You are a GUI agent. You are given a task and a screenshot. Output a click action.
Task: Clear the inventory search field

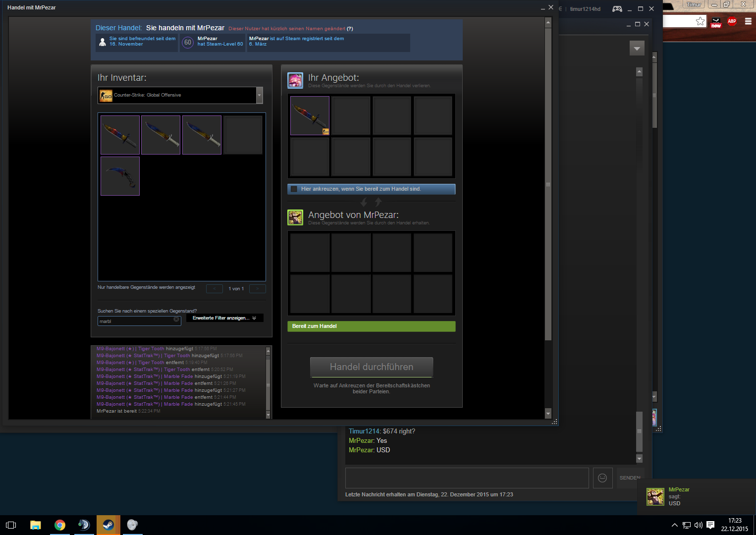(176, 320)
